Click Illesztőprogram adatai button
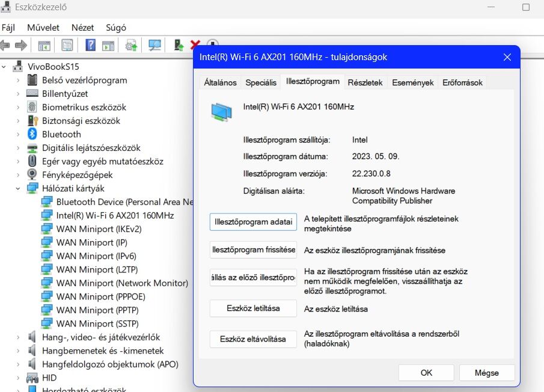 253,222
